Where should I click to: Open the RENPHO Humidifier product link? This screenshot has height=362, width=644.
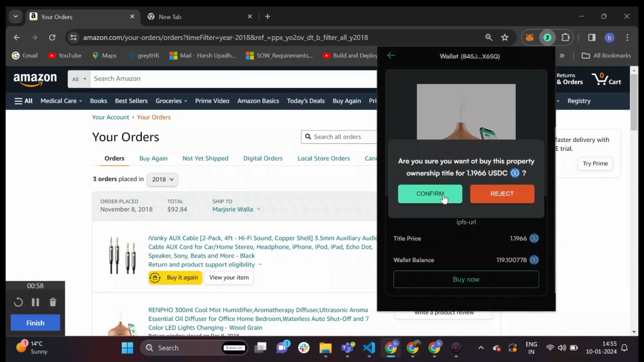point(259,319)
